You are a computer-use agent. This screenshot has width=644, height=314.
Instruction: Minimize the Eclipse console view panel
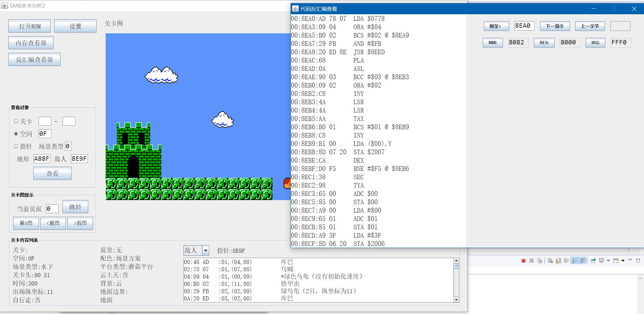(x=630, y=260)
